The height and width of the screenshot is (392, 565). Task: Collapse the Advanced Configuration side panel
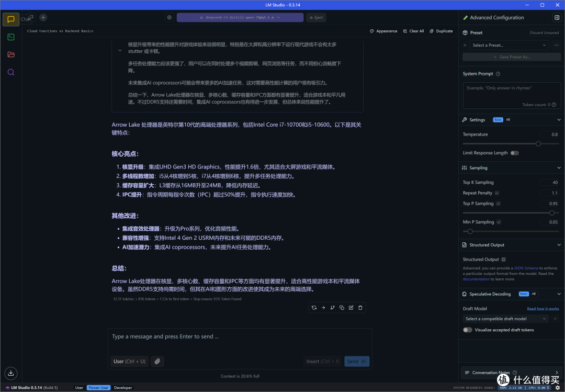click(x=557, y=17)
